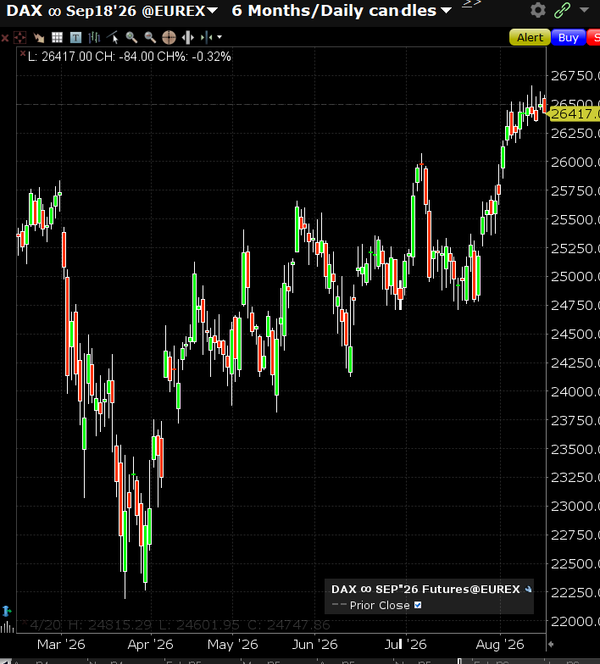Click the red Sell button
This screenshot has width=600, height=664.
coord(594,38)
